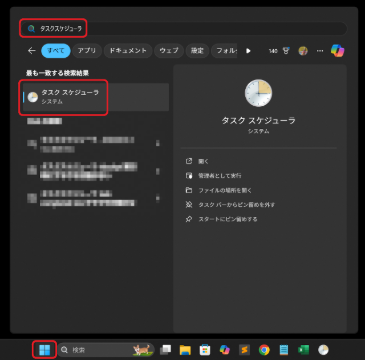This screenshot has width=365, height=360.
Task: Select the すべて filter tab
Action: coord(56,51)
